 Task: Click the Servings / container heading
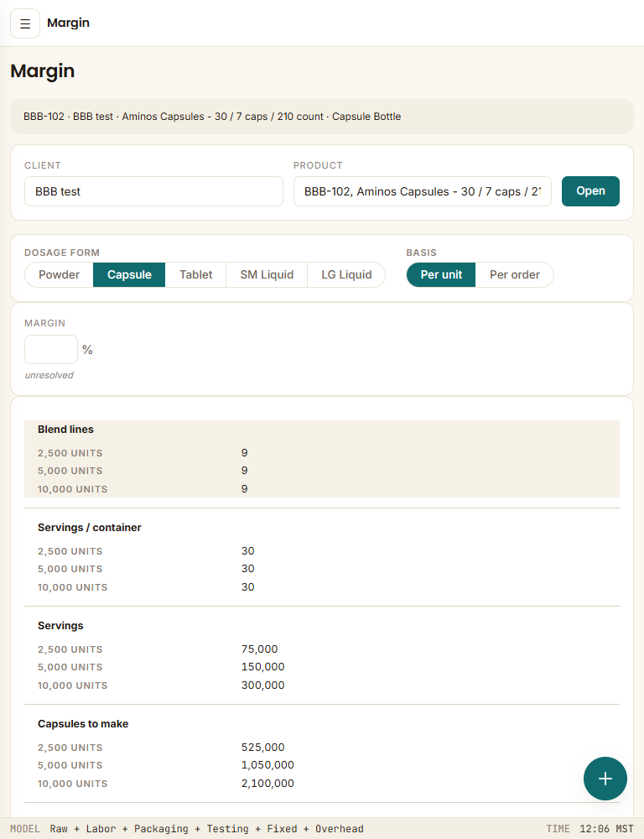point(90,528)
